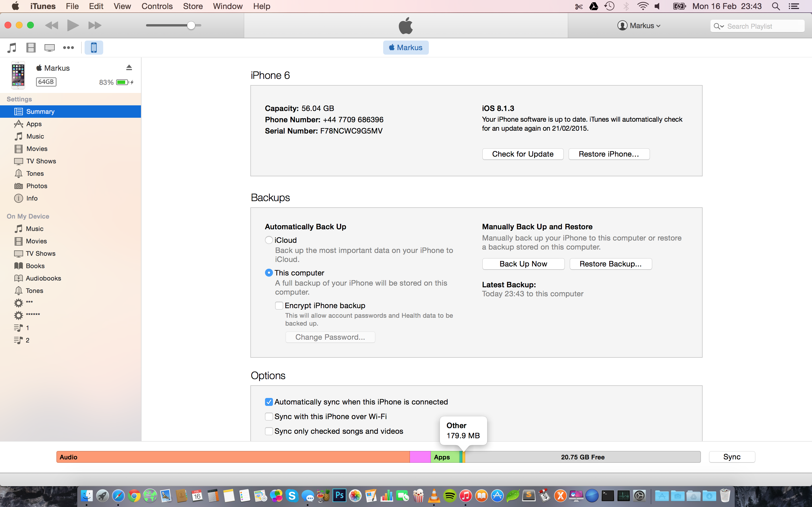Click the Check for Update button
The image size is (812, 507).
point(522,154)
